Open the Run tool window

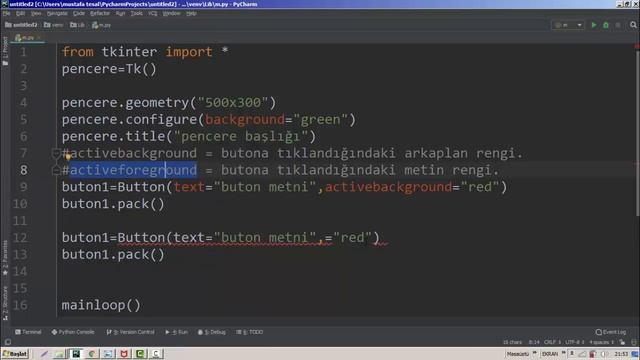[x=177, y=332]
